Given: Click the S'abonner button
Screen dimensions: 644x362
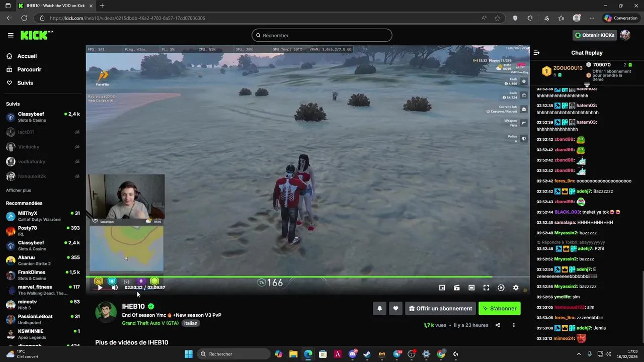Looking at the screenshot, I should tap(500, 308).
